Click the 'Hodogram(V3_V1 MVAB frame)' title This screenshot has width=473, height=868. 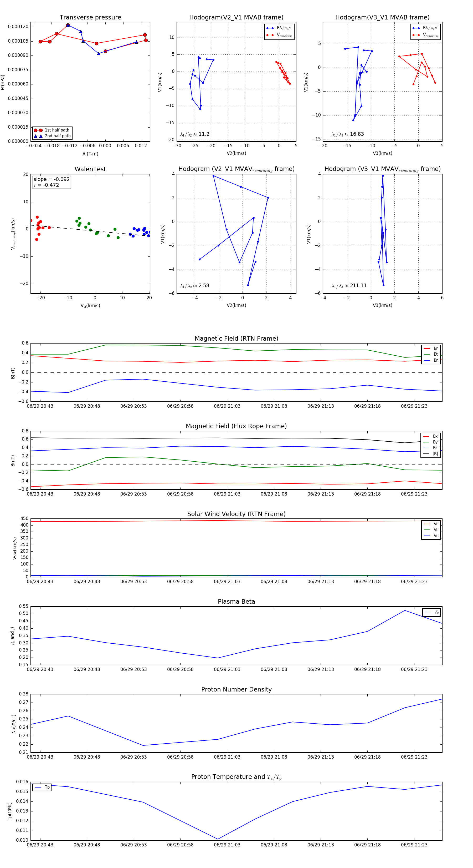[x=382, y=17]
